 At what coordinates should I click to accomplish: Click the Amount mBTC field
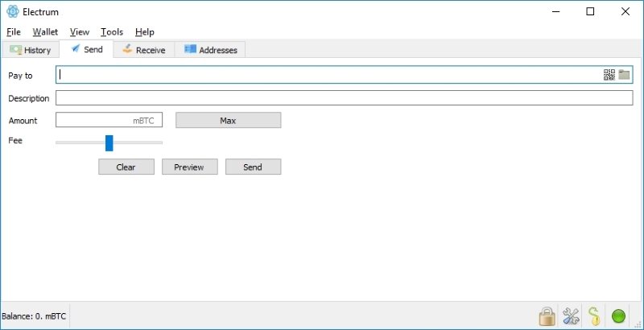click(109, 120)
